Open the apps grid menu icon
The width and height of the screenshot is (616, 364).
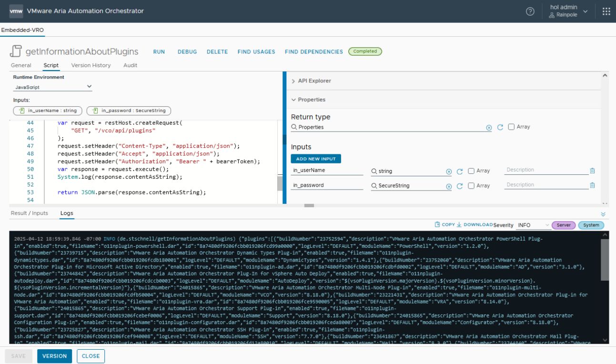click(x=606, y=11)
